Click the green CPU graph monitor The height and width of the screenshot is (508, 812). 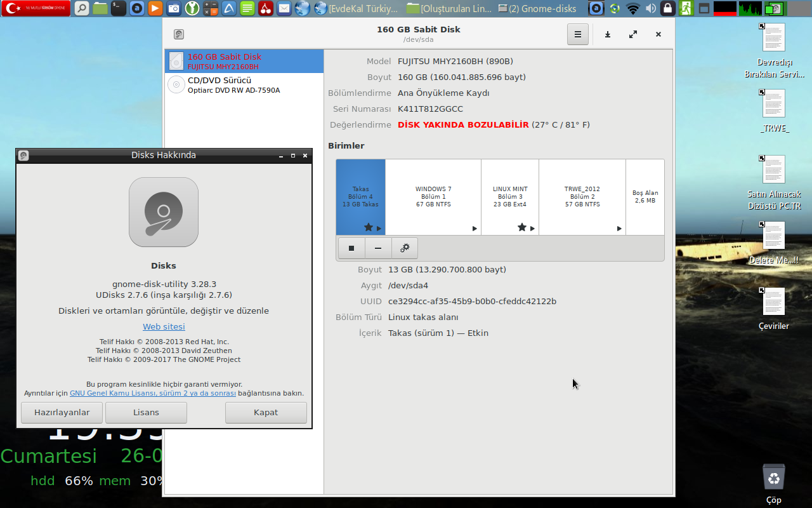click(750, 8)
